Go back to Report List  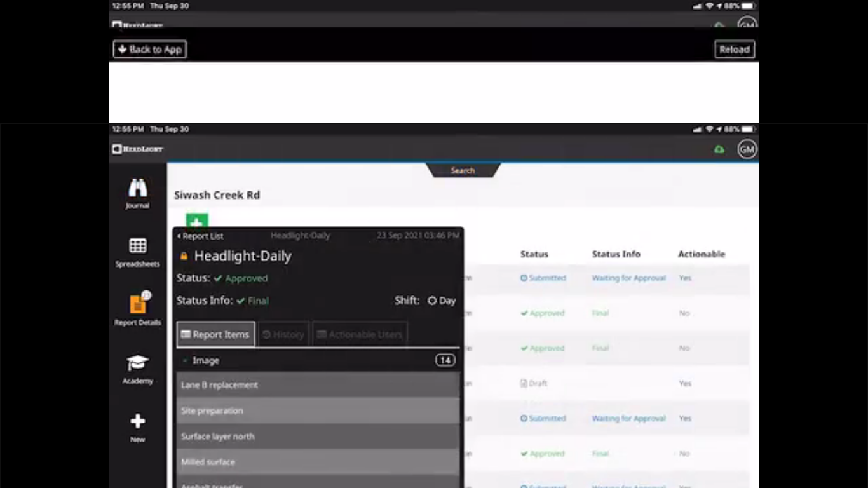coord(200,236)
